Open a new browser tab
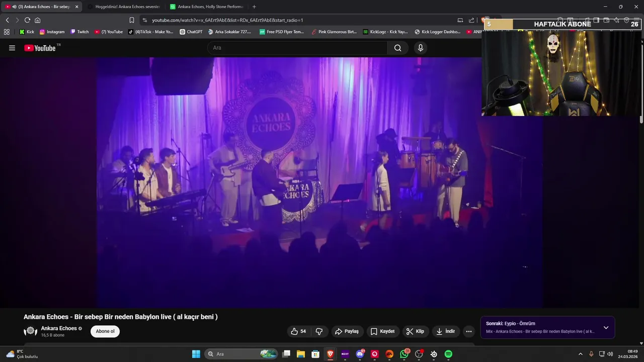The height and width of the screenshot is (362, 644). click(254, 7)
